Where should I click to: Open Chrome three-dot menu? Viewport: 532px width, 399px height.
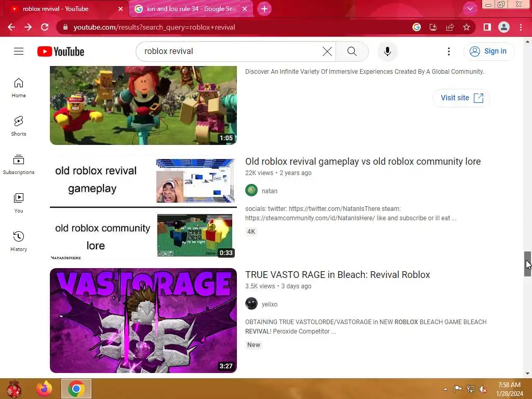521,27
